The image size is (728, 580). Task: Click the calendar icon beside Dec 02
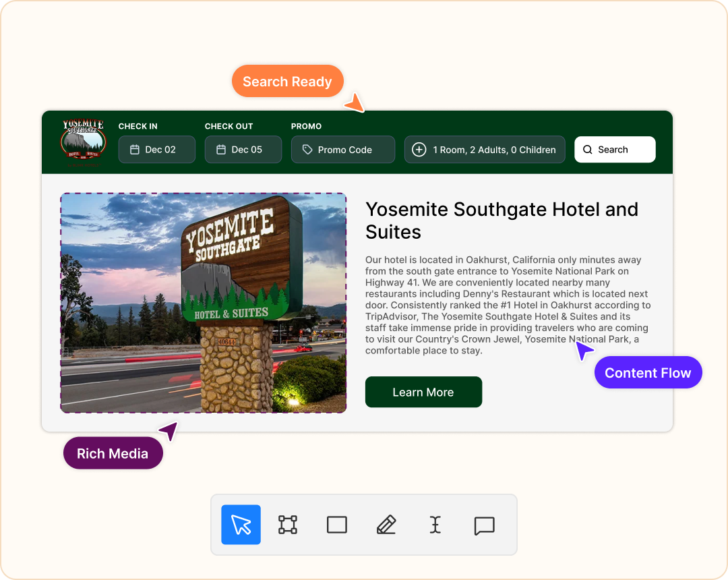pos(135,150)
